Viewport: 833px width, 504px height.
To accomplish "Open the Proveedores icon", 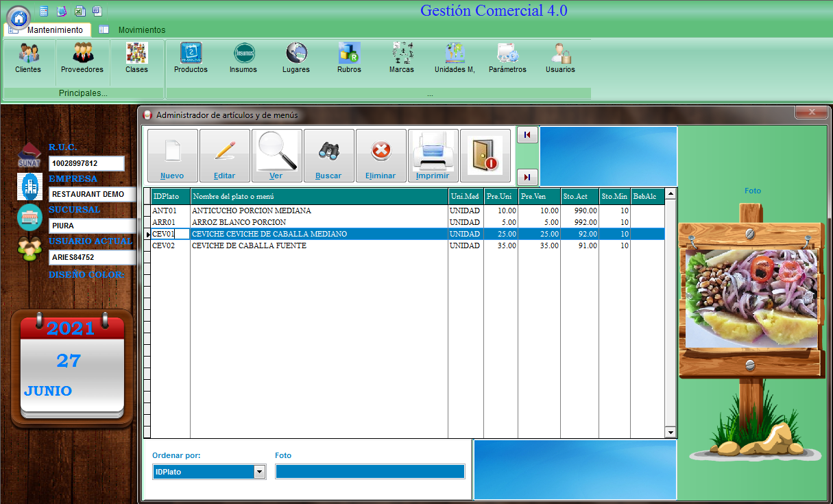I will [x=82, y=58].
